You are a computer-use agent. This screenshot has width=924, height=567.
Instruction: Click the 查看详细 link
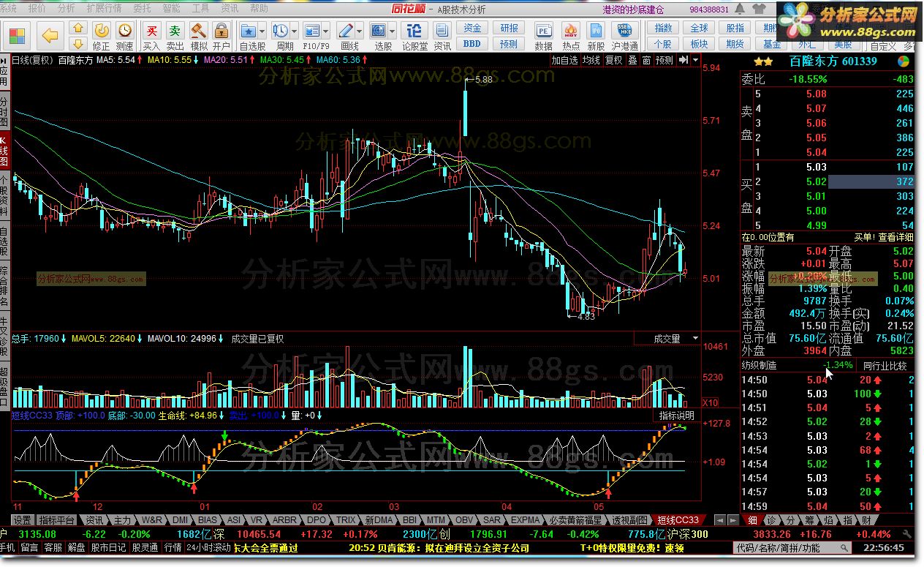pos(895,237)
